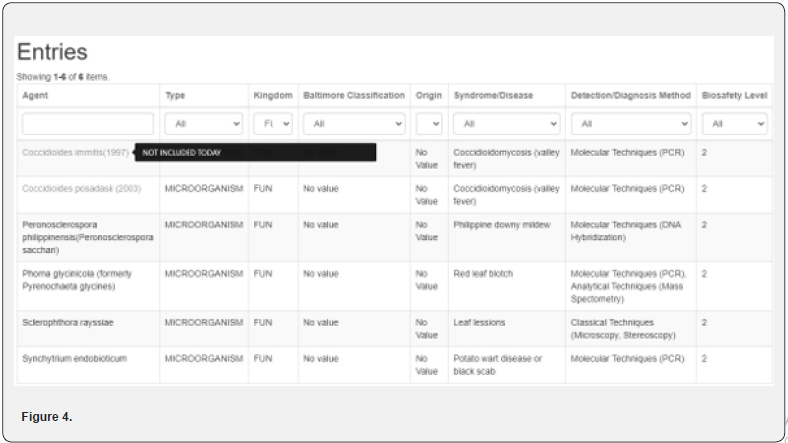Open the Origin filter dropdown
788x443 pixels.
point(429,124)
